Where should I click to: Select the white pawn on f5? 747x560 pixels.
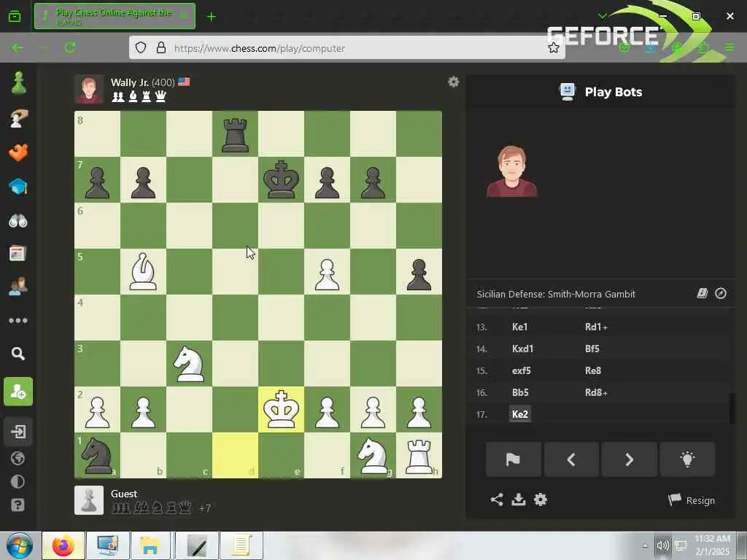click(x=327, y=271)
